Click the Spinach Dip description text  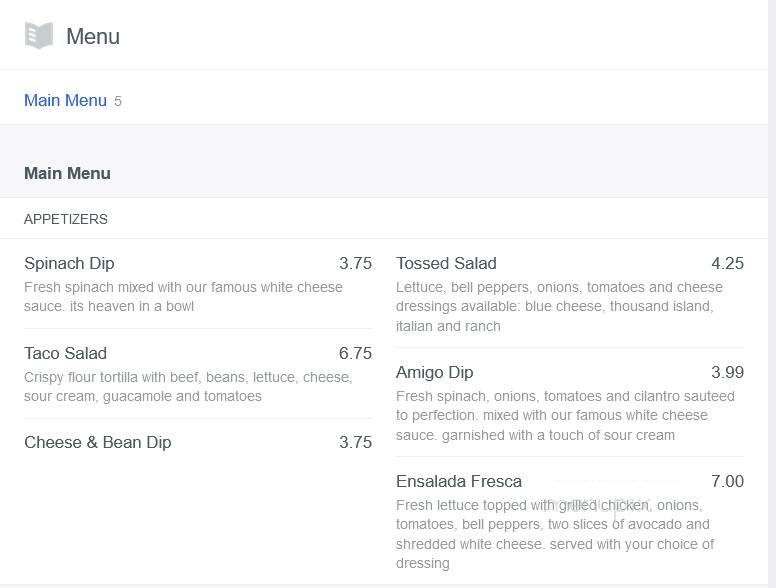(x=183, y=296)
